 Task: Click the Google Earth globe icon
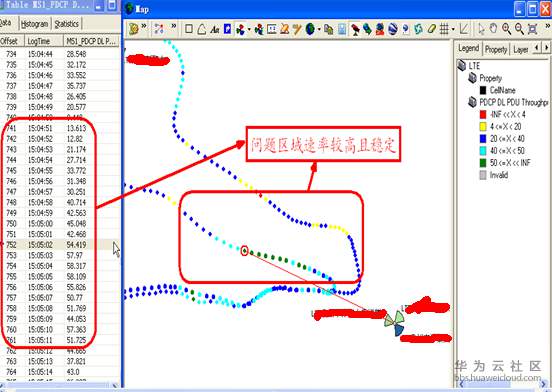(393, 29)
